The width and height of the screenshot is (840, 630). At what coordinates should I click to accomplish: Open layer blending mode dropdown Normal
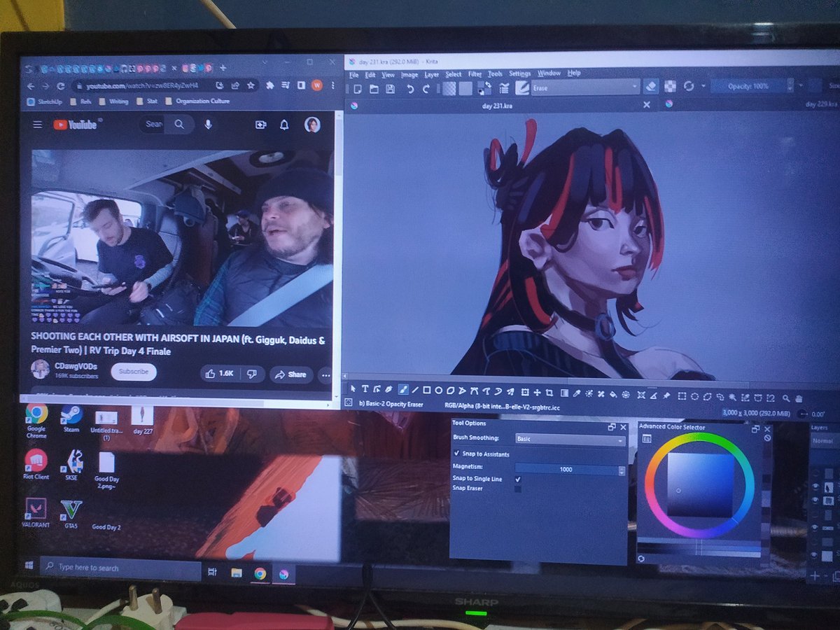(x=826, y=441)
